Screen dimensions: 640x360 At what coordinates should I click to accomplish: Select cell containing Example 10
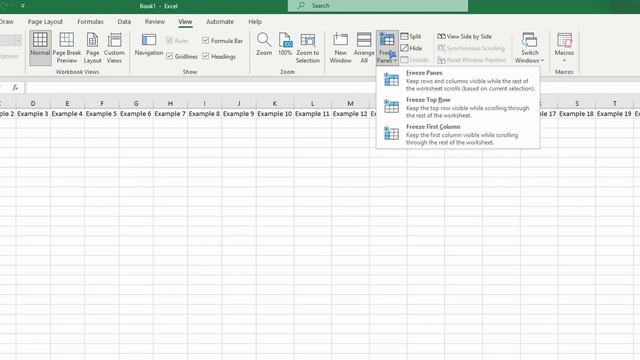pos(275,114)
